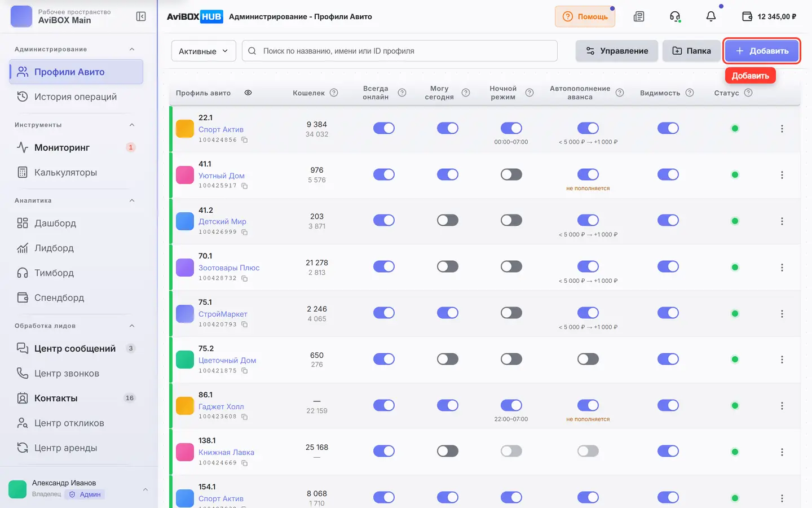Enable Ночной режим for Уютный Дом

click(511, 174)
